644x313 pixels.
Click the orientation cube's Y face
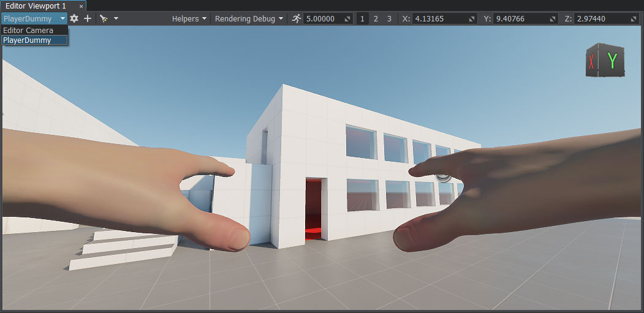pos(612,61)
